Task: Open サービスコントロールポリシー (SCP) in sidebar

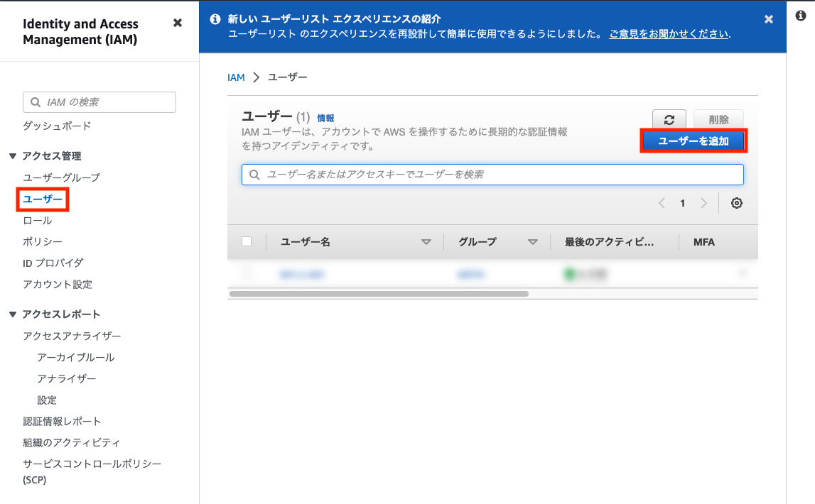Action: (92, 472)
